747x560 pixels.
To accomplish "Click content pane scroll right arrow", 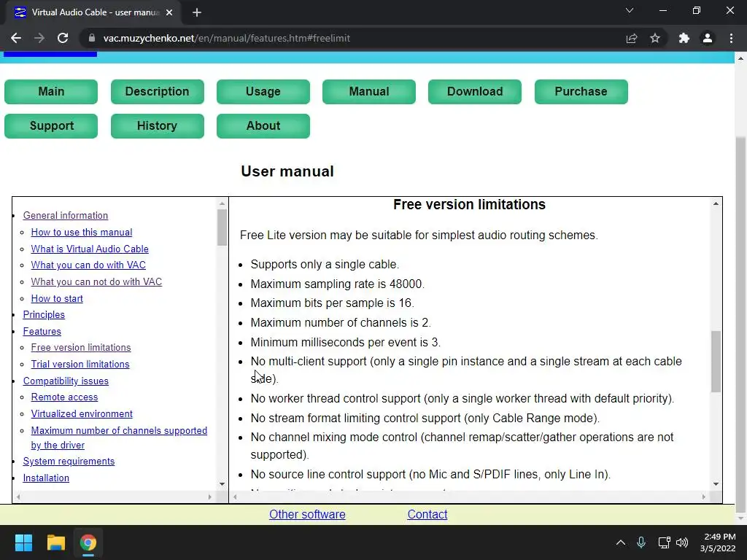I will (704, 497).
